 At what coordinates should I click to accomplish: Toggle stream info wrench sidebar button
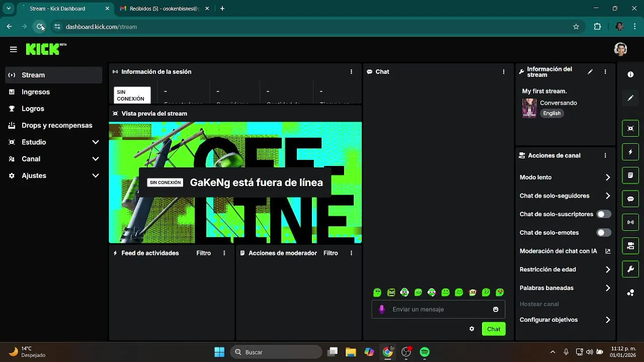630,269
